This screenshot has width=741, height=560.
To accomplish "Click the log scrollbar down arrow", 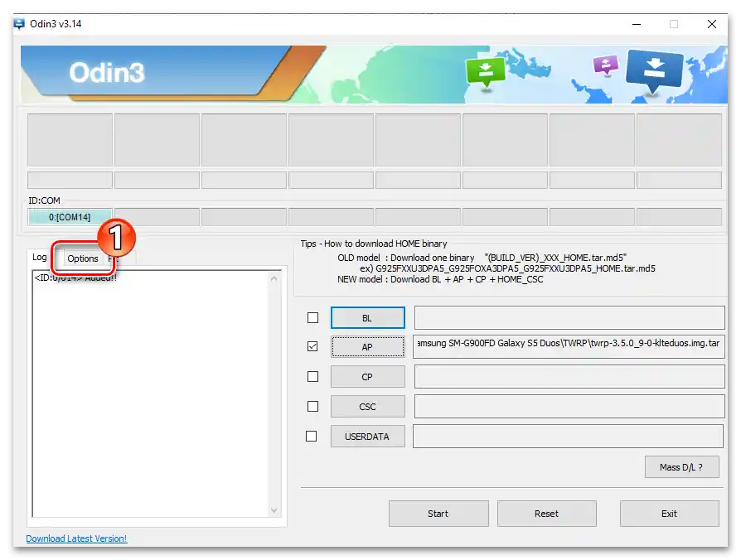I will click(274, 510).
